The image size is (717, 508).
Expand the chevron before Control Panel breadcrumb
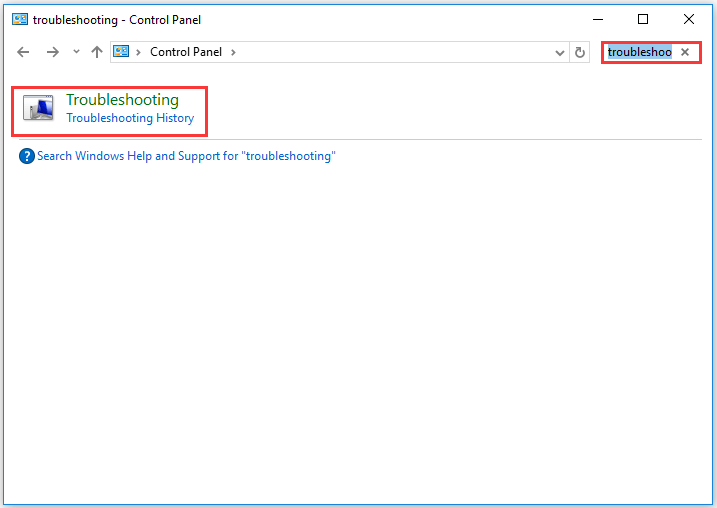pos(138,52)
